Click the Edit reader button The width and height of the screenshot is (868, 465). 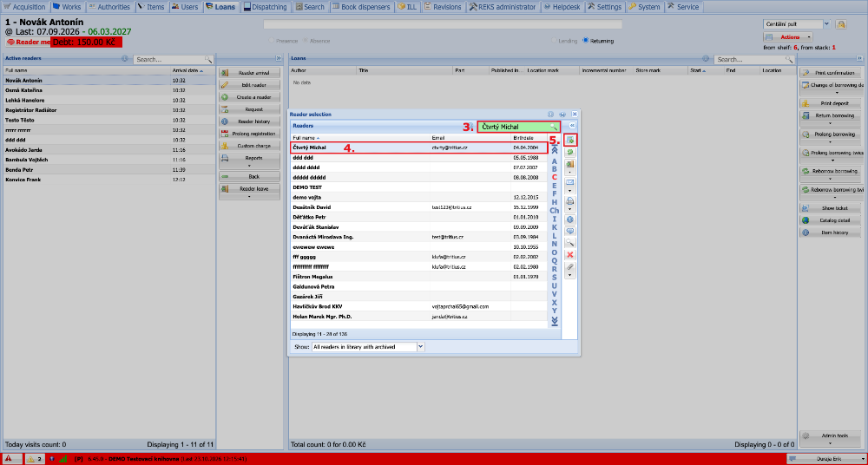pos(249,85)
